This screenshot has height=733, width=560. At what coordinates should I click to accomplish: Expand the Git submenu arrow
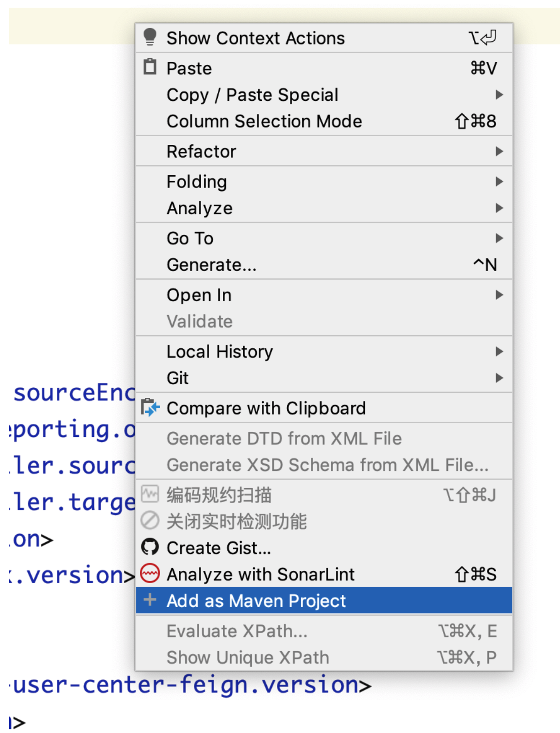499,378
